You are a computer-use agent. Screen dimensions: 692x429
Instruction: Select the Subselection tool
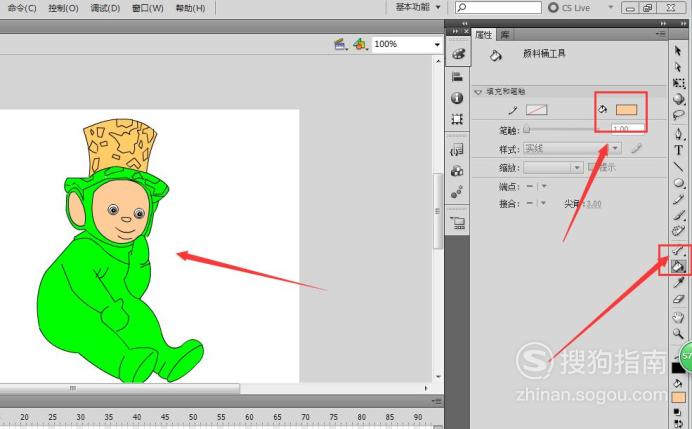(678, 67)
